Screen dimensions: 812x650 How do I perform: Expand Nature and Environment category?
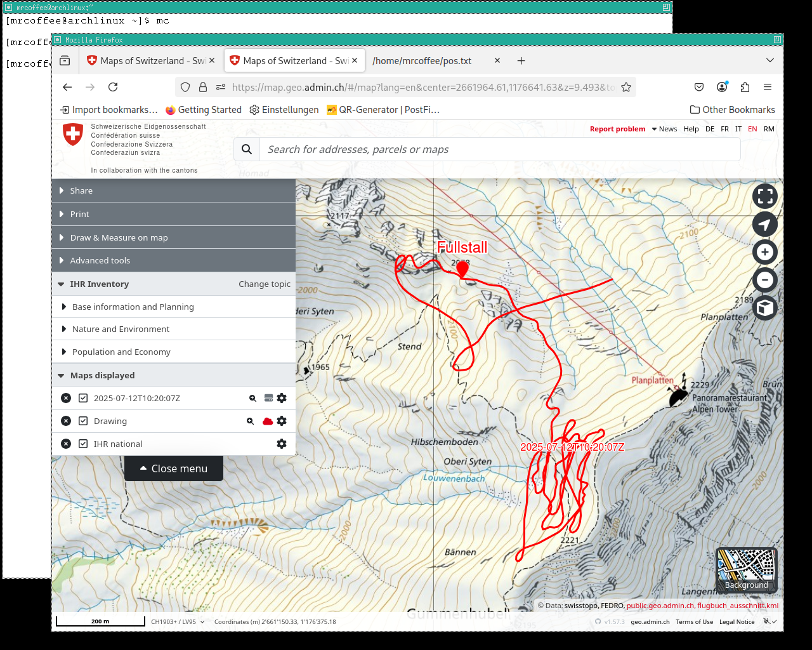(173, 329)
